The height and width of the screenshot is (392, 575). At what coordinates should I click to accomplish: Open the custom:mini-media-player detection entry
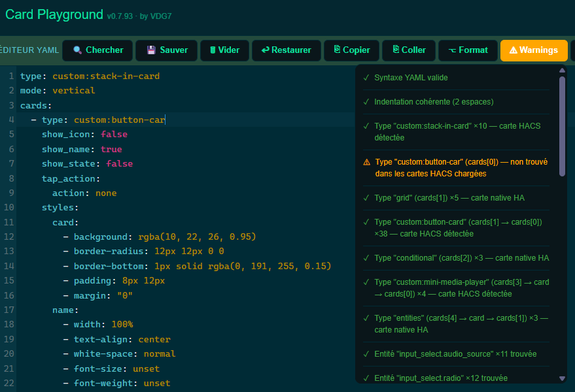tap(461, 288)
